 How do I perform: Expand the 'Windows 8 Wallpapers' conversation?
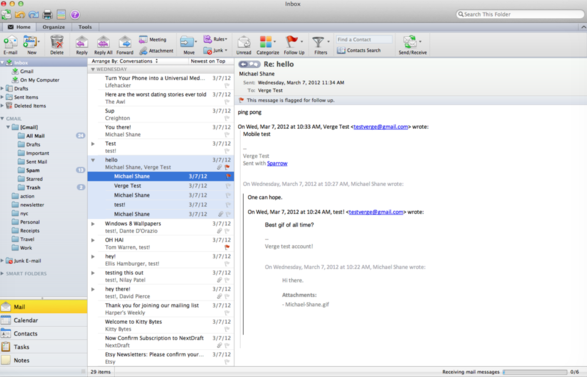pos(93,224)
